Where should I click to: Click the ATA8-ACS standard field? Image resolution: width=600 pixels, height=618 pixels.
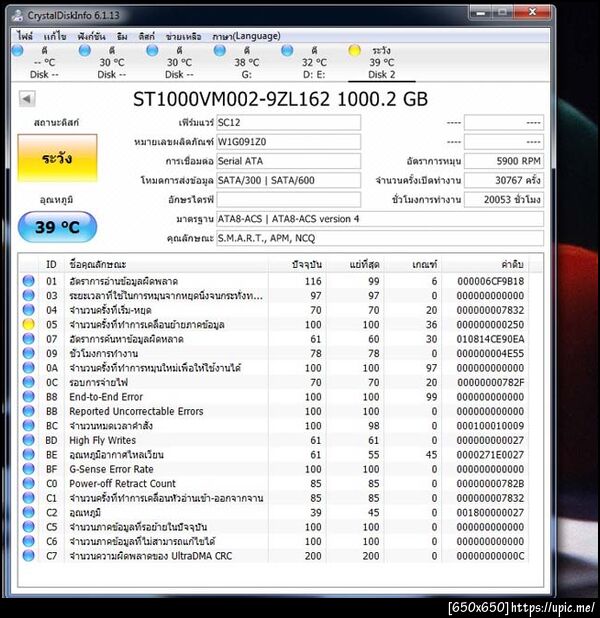click(x=380, y=219)
